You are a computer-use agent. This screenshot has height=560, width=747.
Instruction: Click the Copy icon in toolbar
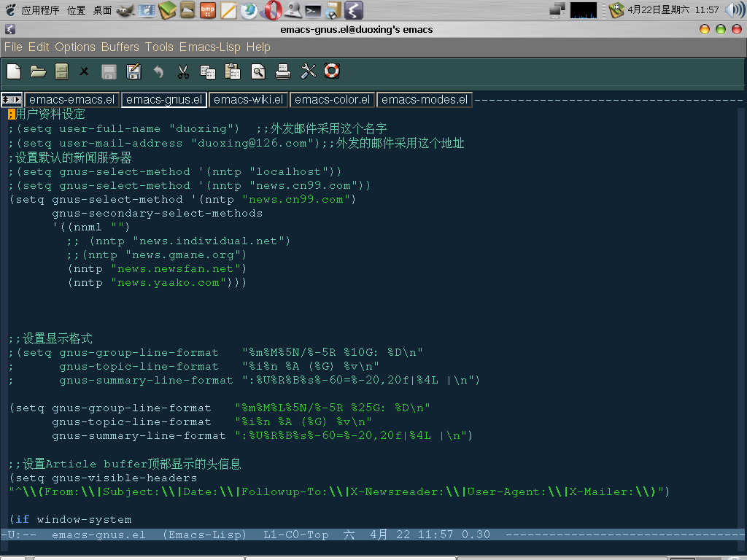coord(208,72)
